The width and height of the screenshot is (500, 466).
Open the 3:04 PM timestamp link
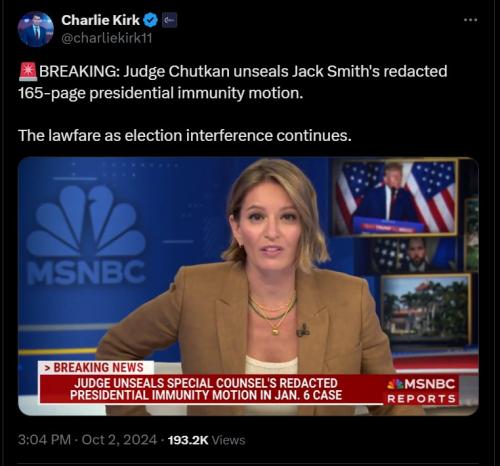(x=44, y=440)
